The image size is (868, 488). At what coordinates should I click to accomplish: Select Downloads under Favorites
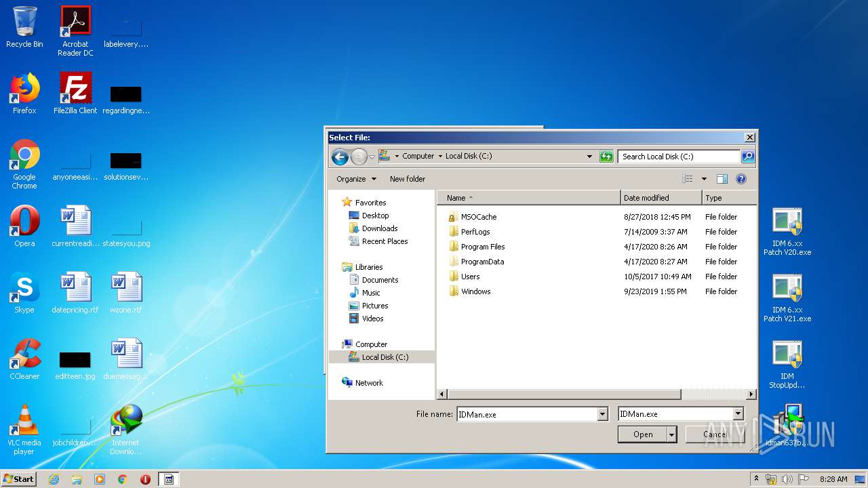[x=380, y=228]
